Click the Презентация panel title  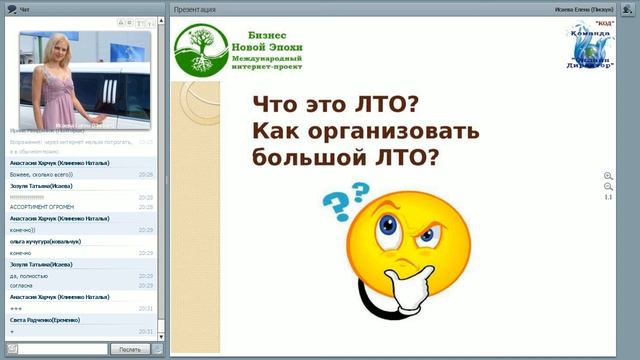click(195, 9)
